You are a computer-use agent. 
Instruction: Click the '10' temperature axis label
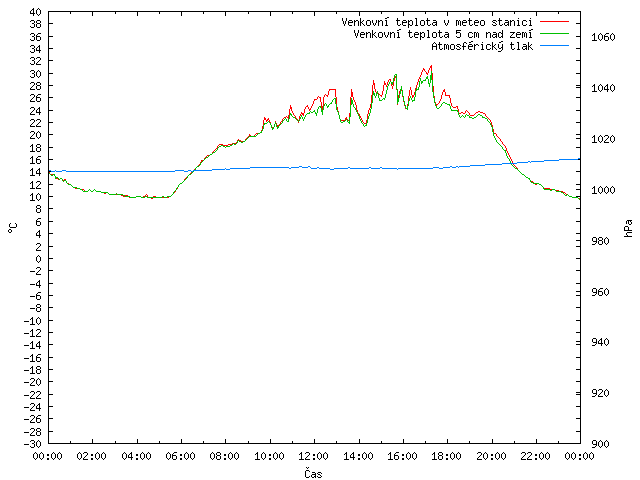[x=36, y=197]
